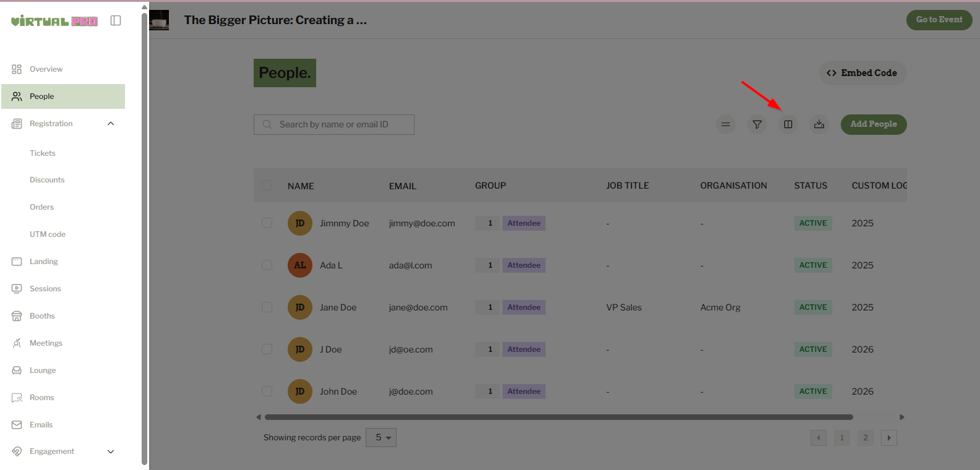
Task: Collapse the Registration section chevron
Action: point(111,124)
